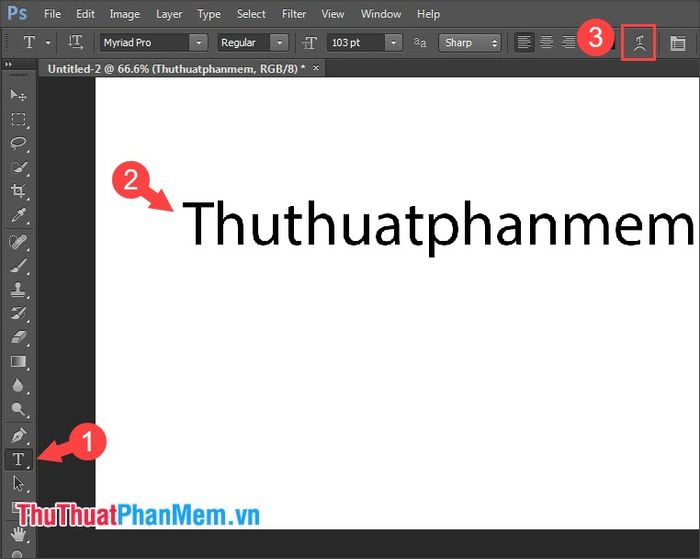Screen dimensions: 700x559
Task: Open the Type menu
Action: pyautogui.click(x=209, y=14)
